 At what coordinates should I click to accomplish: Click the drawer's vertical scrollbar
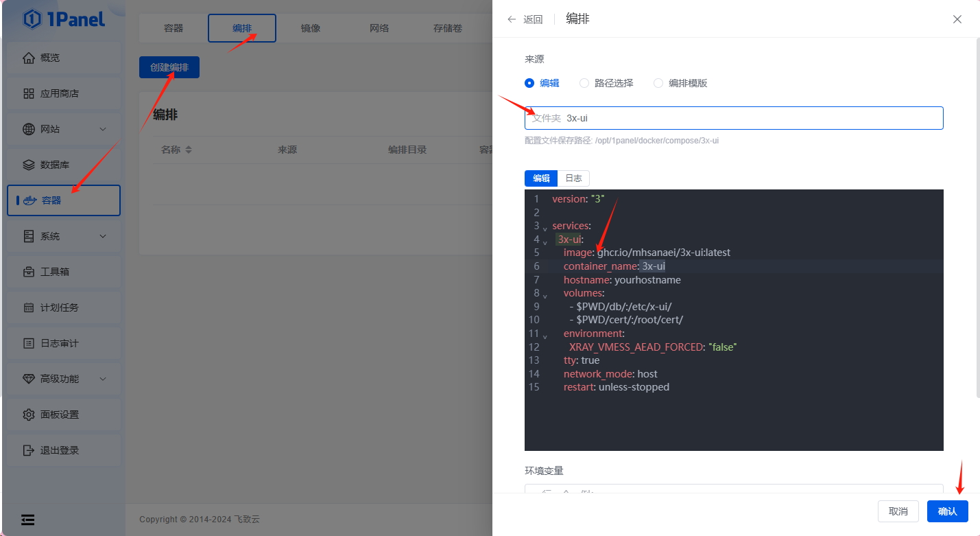977,218
